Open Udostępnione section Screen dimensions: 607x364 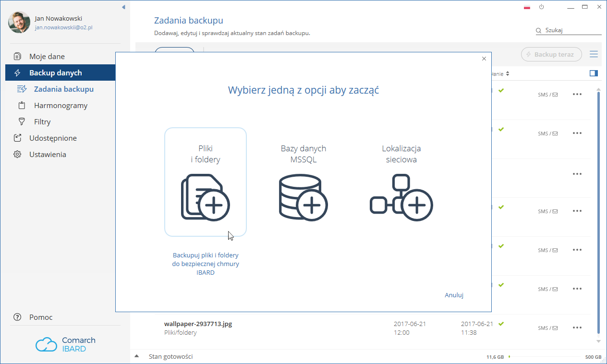point(53,138)
